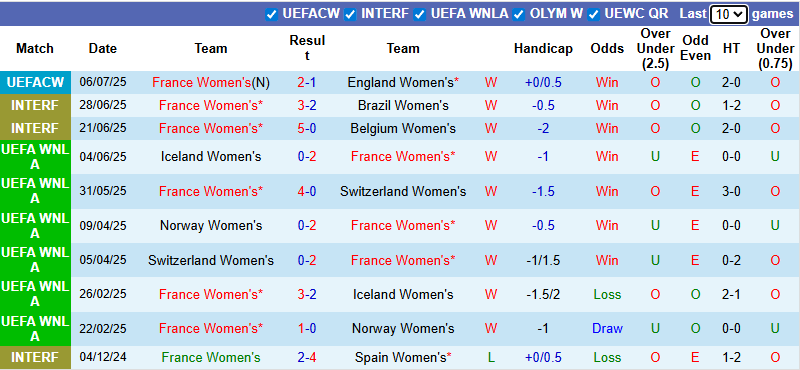Open the Last 10 games dropdown
800x370 pixels.
[x=729, y=14]
